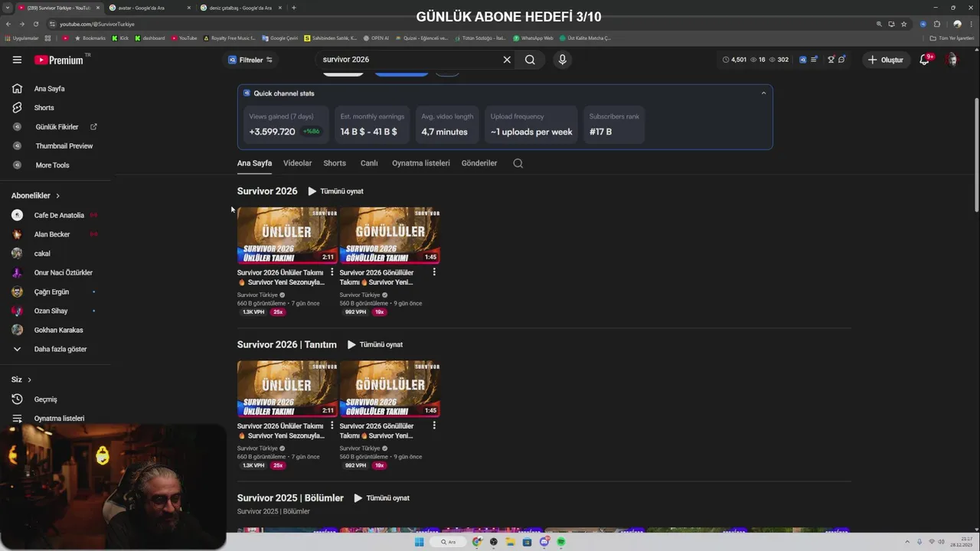Switch to the Oynatma listeleri tab

(x=420, y=163)
